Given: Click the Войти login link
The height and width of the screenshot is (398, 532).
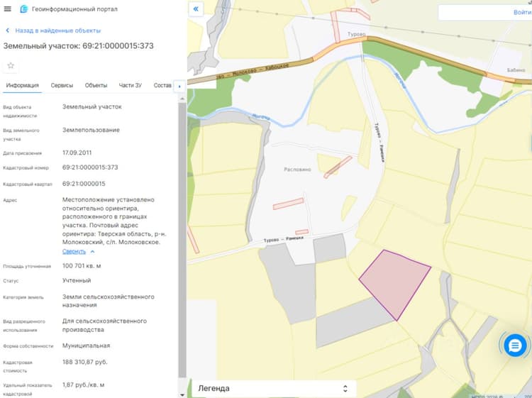Looking at the screenshot, I should 522,12.
